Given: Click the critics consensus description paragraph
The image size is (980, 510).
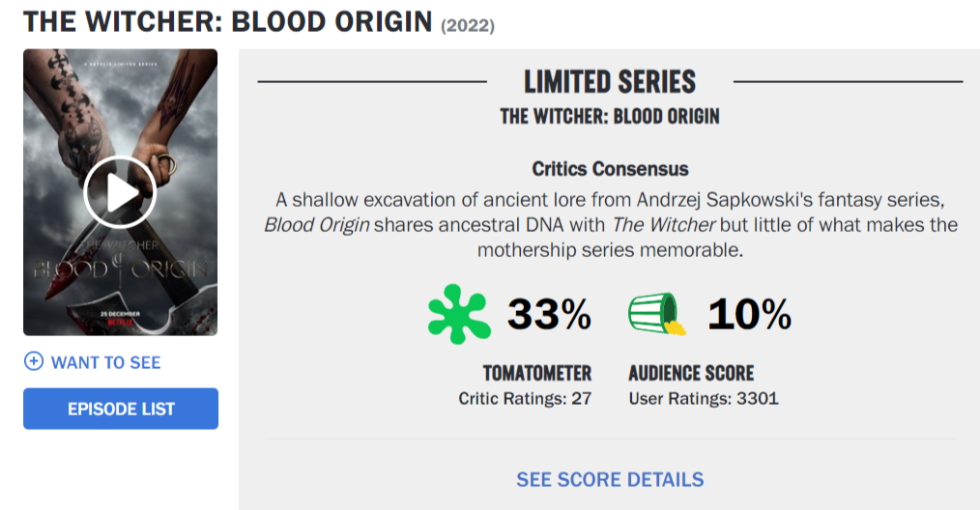Looking at the screenshot, I should pyautogui.click(x=610, y=225).
